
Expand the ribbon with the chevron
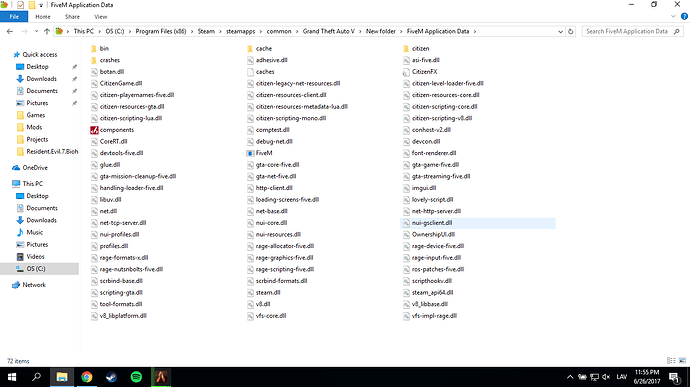[x=673, y=17]
